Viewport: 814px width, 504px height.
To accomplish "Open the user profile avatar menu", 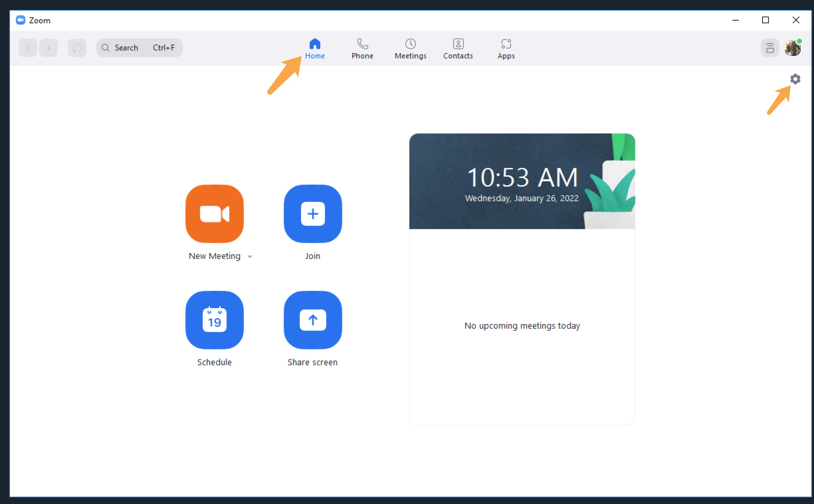I will coord(793,48).
